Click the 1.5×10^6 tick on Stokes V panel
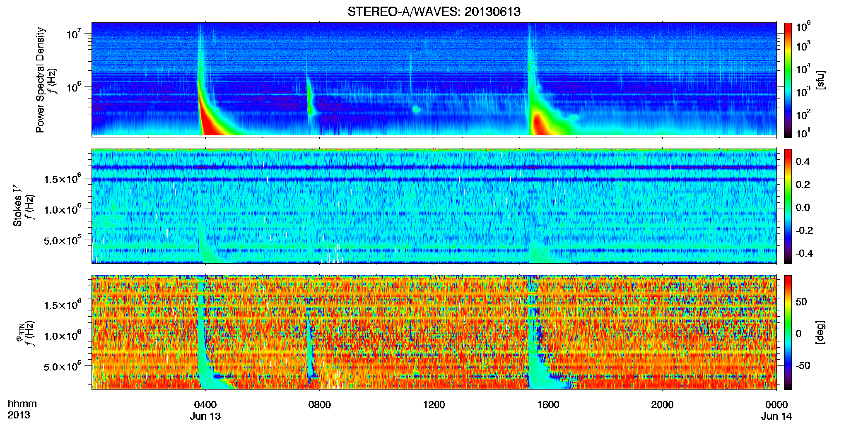Viewport: 868px width, 447px height. point(62,179)
